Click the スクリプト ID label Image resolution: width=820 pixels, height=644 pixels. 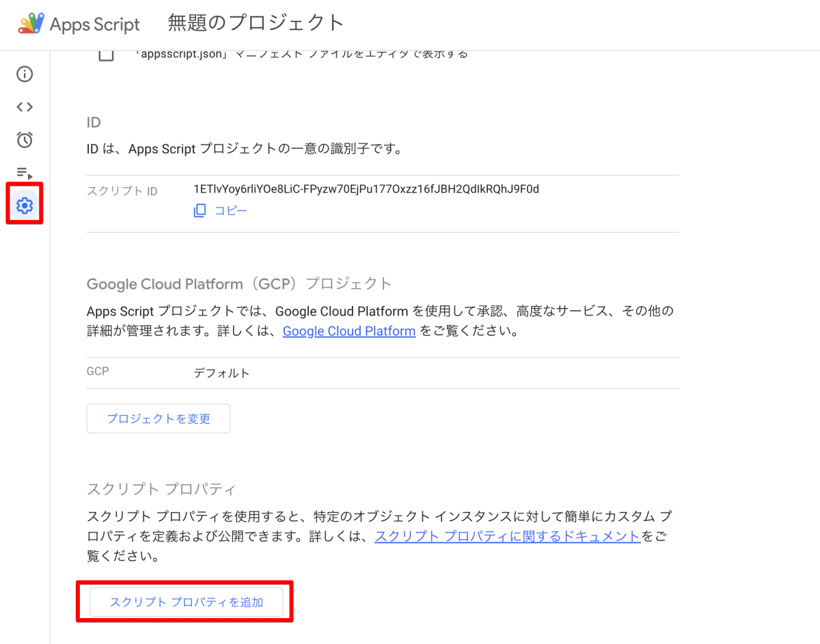tap(122, 191)
